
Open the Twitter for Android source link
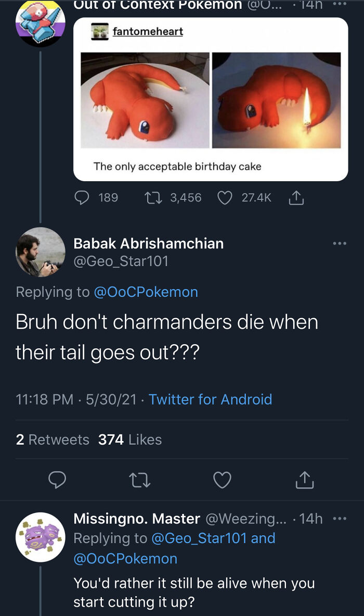(x=210, y=399)
